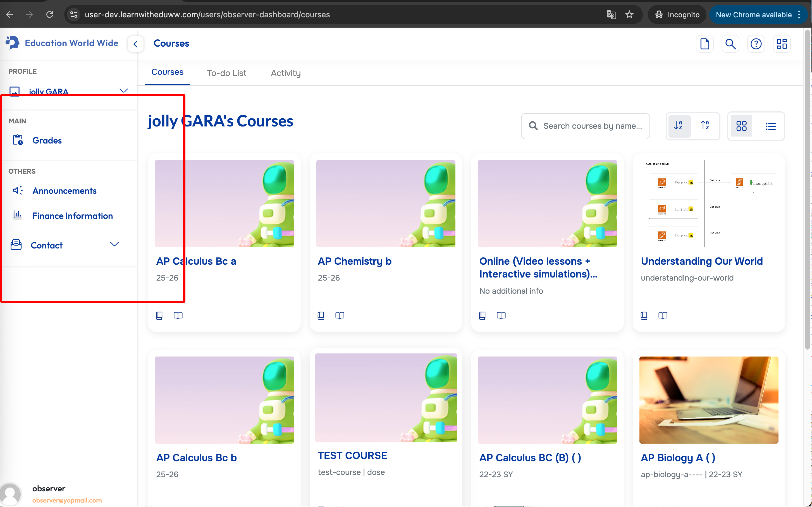Switch to the To-do List tab
Viewport: 812px width, 507px height.
tap(226, 73)
